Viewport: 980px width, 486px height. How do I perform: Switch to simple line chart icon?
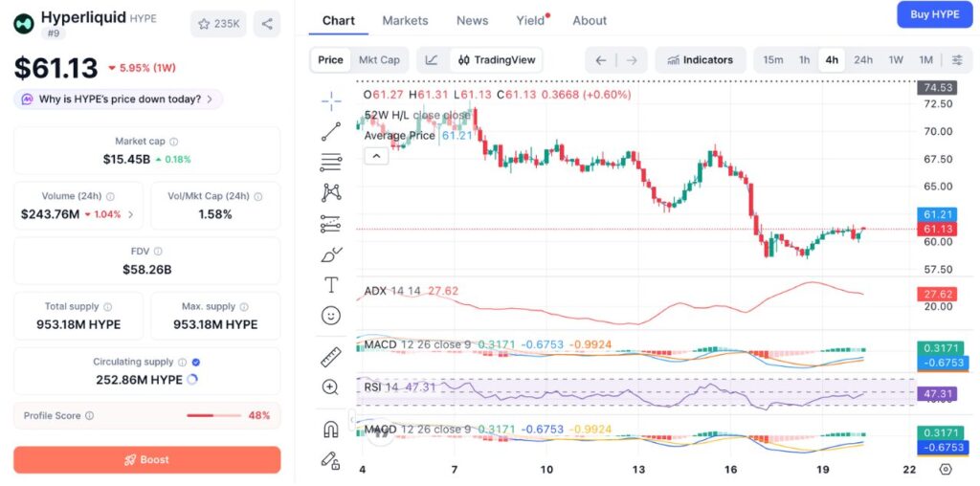(x=432, y=60)
